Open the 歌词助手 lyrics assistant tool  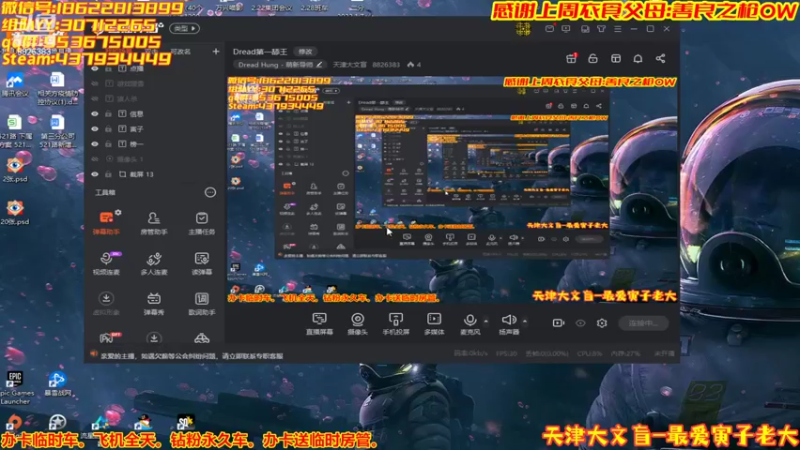[202, 304]
